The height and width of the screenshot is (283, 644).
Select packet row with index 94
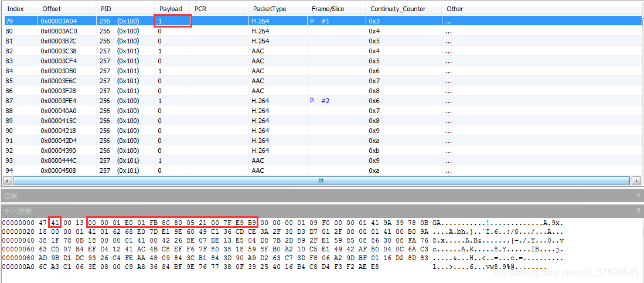click(323, 171)
